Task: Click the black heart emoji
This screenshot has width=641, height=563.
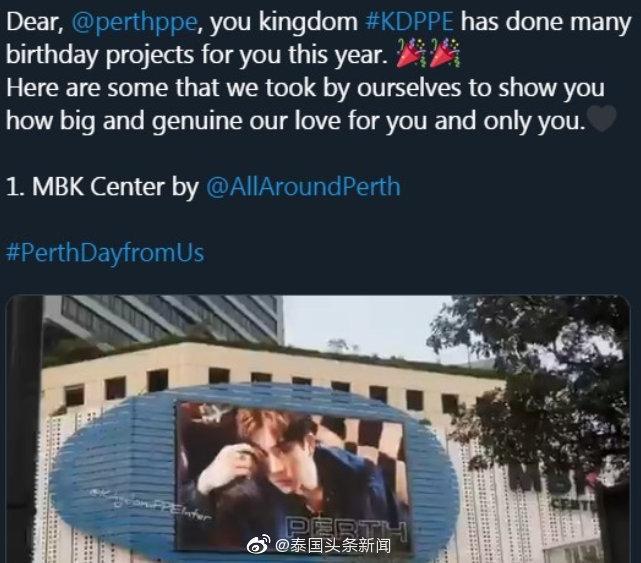Action: coord(601,119)
